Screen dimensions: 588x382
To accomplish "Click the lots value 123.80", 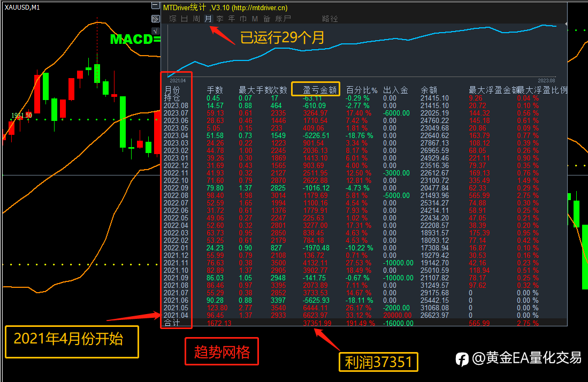I will coord(217,308).
